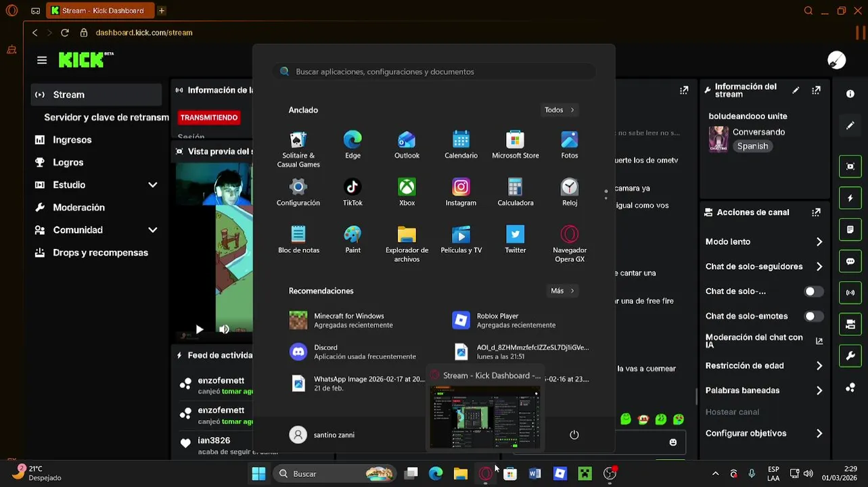Click Start menu search field
Viewport: 868px width, 487px height.
434,72
